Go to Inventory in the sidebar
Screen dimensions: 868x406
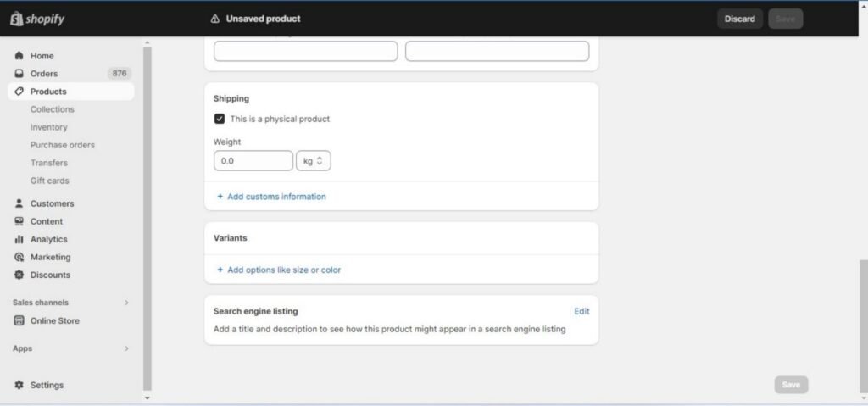tap(48, 127)
